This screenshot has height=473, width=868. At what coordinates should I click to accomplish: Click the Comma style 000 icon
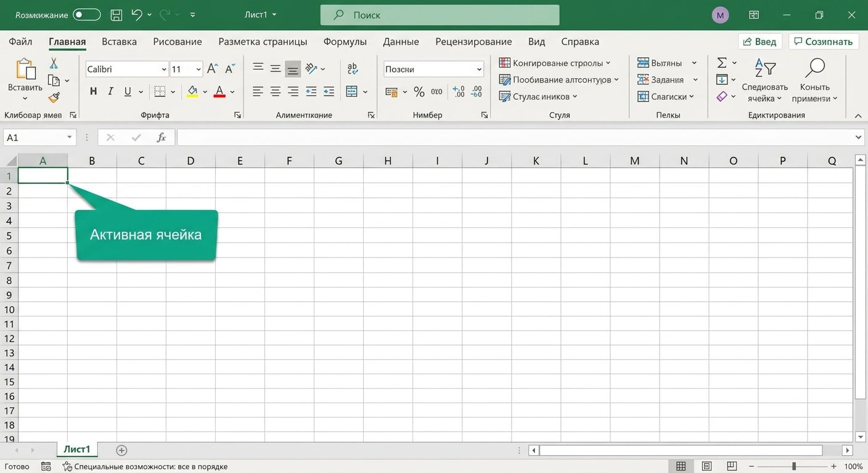pos(437,92)
